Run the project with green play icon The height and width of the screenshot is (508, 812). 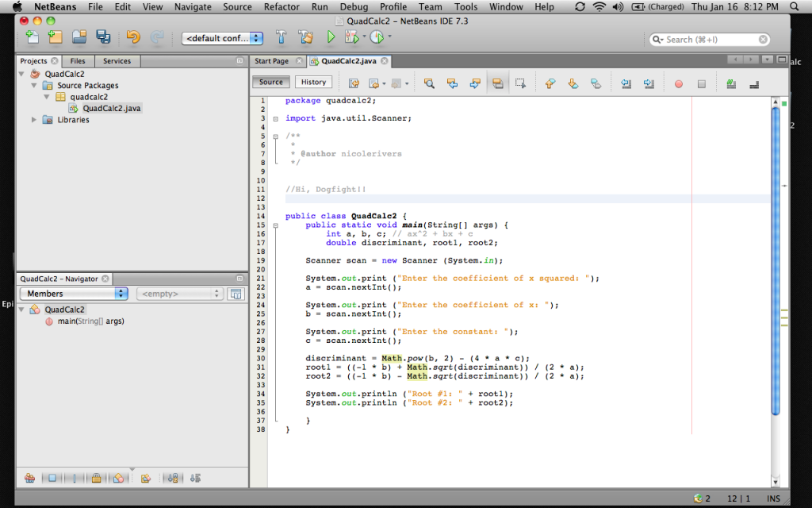(331, 37)
